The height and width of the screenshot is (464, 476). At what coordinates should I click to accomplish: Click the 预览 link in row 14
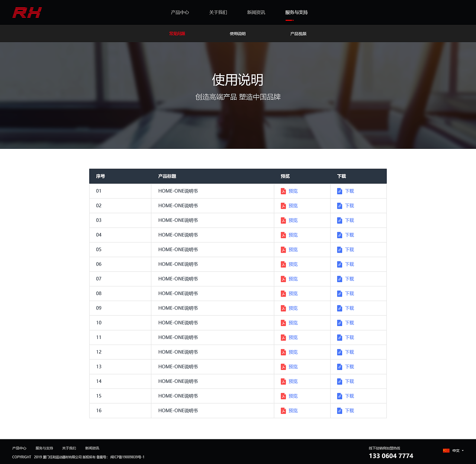[293, 381]
